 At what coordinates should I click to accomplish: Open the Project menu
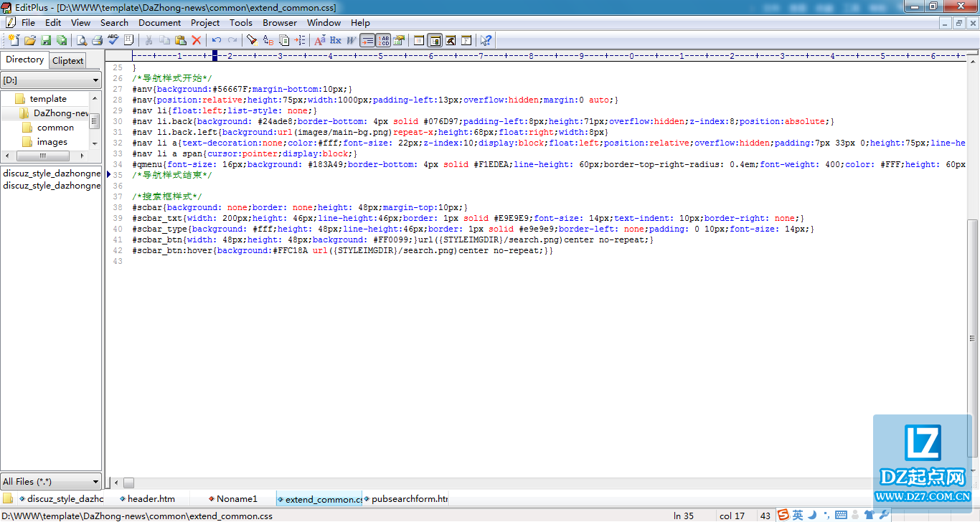pyautogui.click(x=205, y=22)
